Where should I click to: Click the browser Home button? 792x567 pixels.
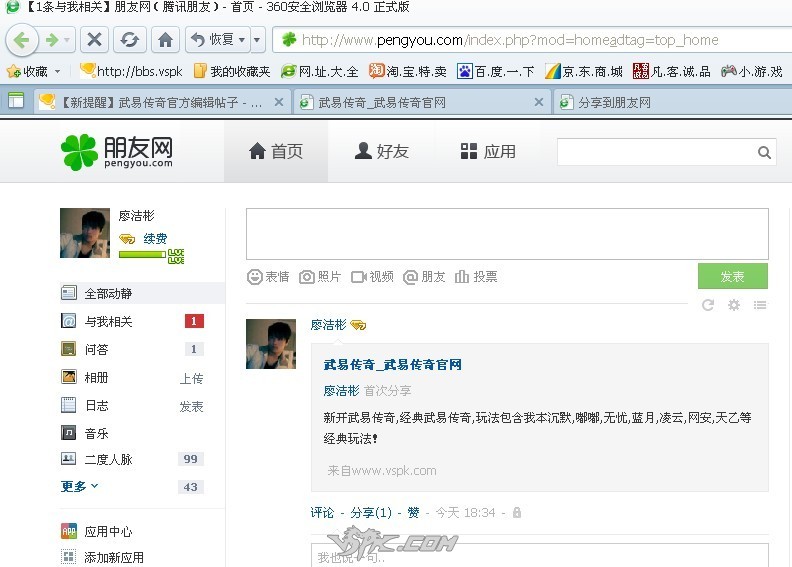[165, 39]
